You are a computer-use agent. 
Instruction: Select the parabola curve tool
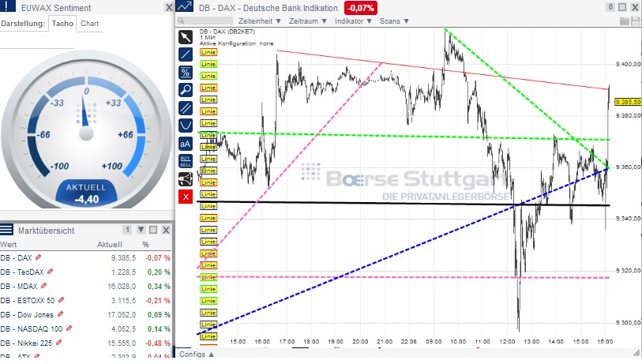186,126
